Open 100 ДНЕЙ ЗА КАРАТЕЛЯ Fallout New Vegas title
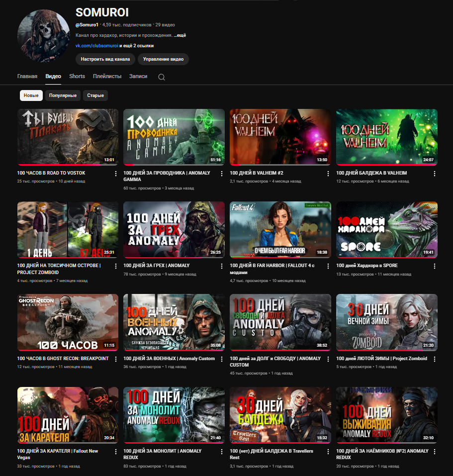 (58, 454)
